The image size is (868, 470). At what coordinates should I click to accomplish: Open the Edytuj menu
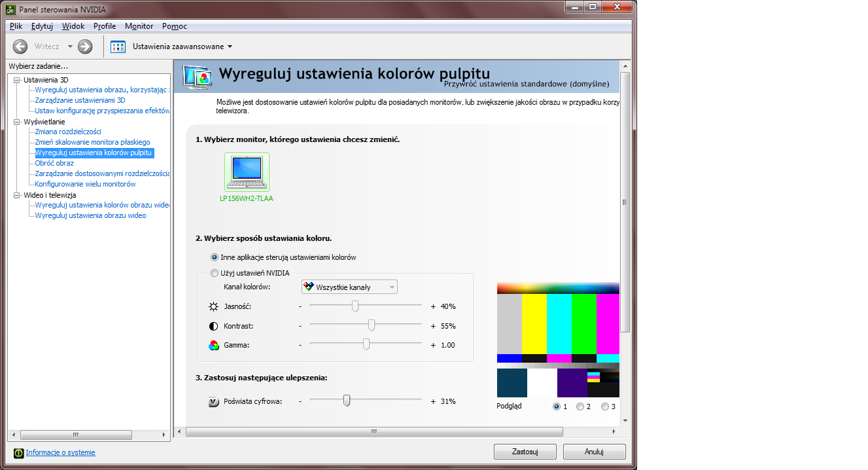(42, 26)
